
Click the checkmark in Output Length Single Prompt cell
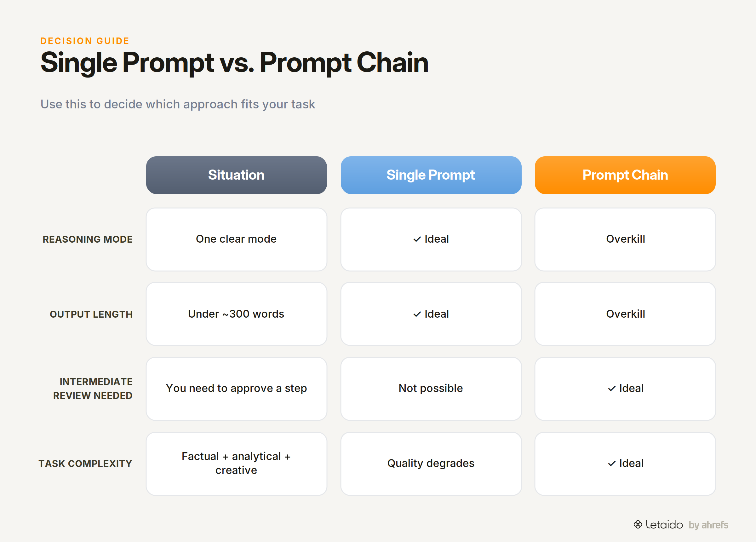[x=417, y=314]
